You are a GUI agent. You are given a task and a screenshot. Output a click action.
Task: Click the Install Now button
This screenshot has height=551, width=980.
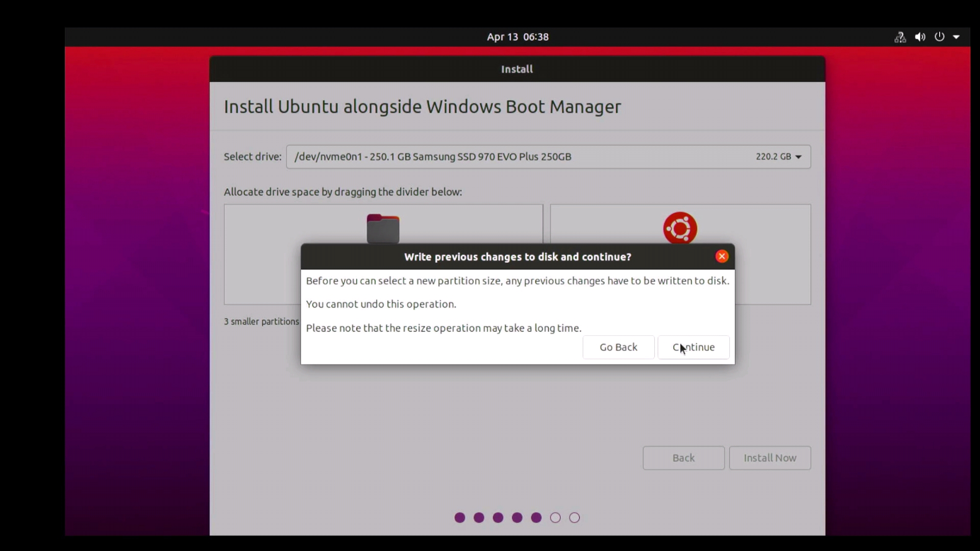click(x=770, y=458)
